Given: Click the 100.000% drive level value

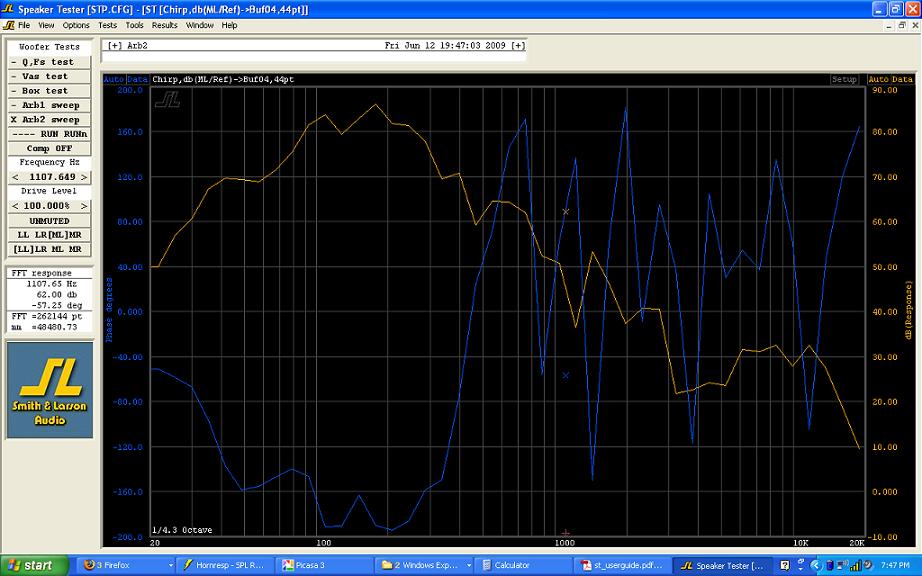Looking at the screenshot, I should pyautogui.click(x=47, y=206).
